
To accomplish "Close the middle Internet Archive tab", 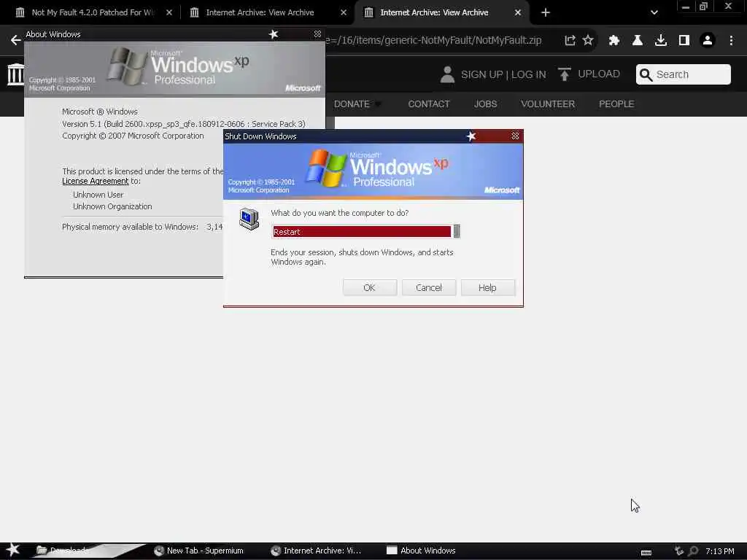I will (x=344, y=12).
